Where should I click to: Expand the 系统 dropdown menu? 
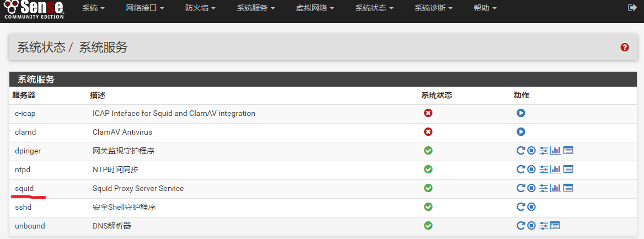[93, 8]
